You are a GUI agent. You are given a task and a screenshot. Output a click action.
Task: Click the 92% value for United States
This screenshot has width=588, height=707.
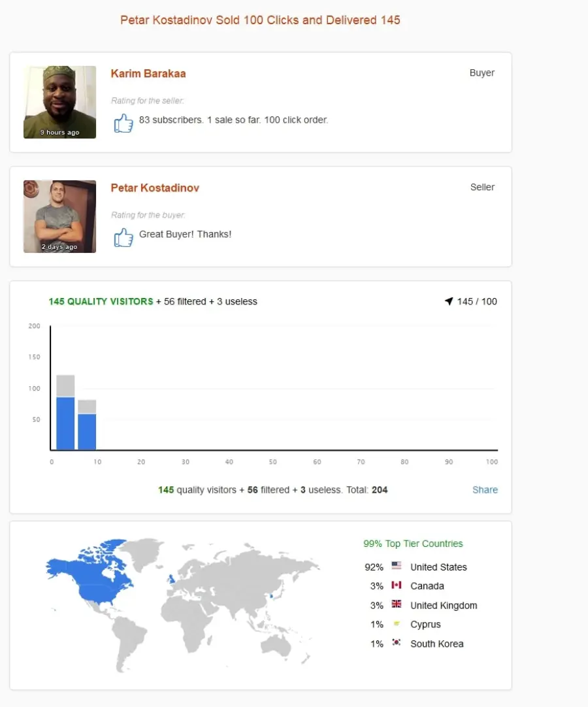(x=374, y=567)
